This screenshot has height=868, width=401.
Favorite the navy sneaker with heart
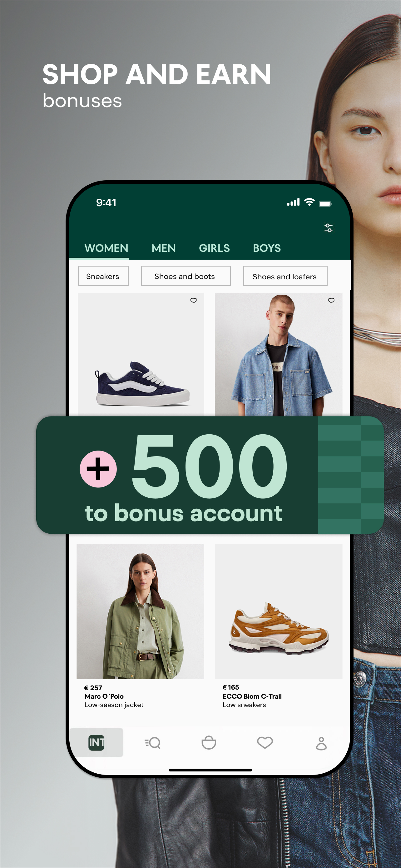pos(194,301)
